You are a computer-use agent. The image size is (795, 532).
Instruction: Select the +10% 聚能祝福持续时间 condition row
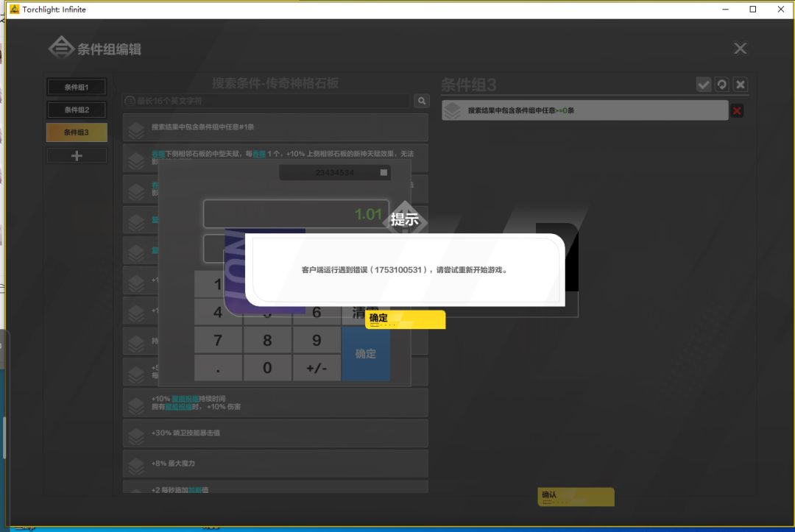click(275, 402)
